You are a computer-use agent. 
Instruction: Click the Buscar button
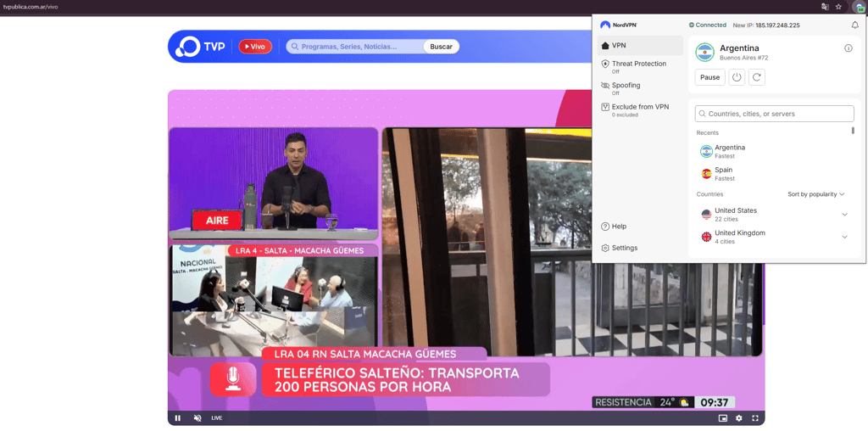(441, 47)
